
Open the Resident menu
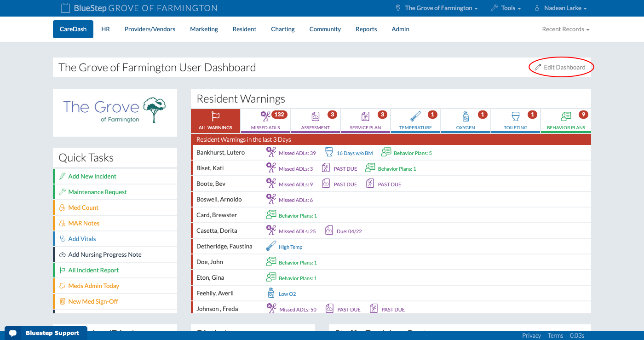pyautogui.click(x=245, y=29)
